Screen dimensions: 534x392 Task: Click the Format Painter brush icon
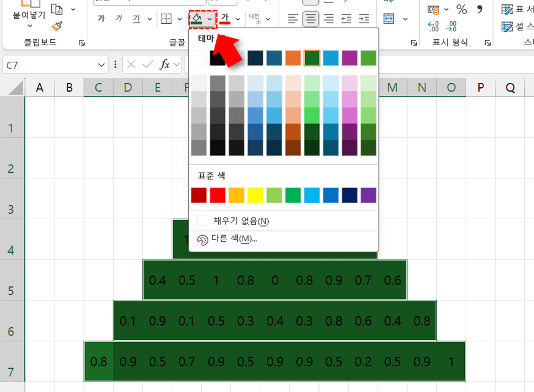point(57,26)
